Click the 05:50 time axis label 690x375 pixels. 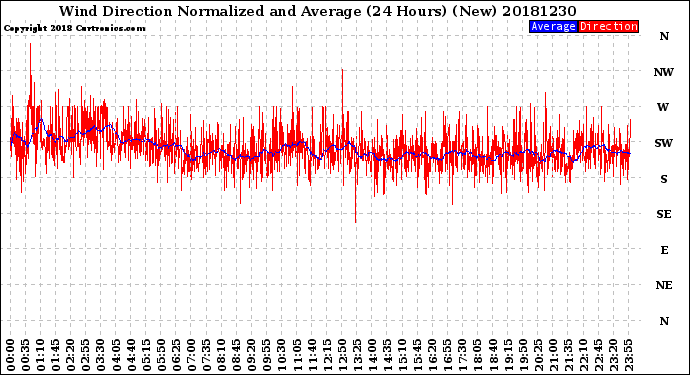pos(161,355)
